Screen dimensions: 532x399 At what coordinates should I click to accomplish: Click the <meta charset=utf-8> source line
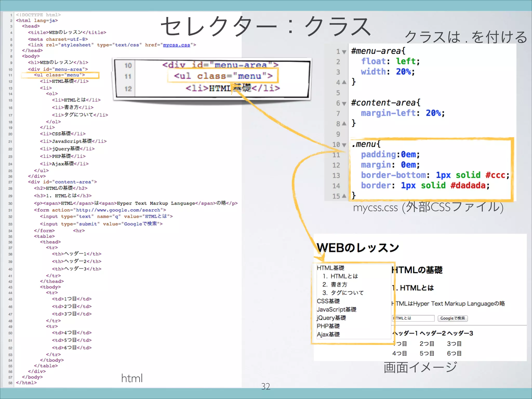[x=58, y=39]
